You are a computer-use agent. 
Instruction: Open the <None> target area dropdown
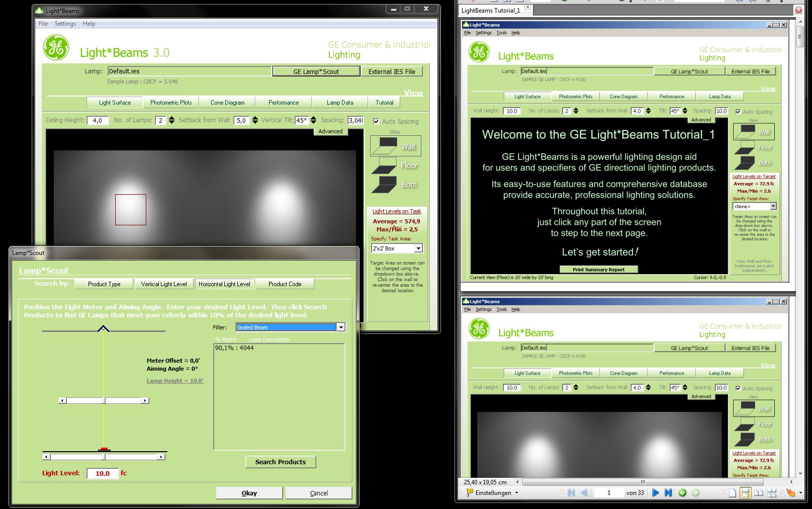[773, 206]
